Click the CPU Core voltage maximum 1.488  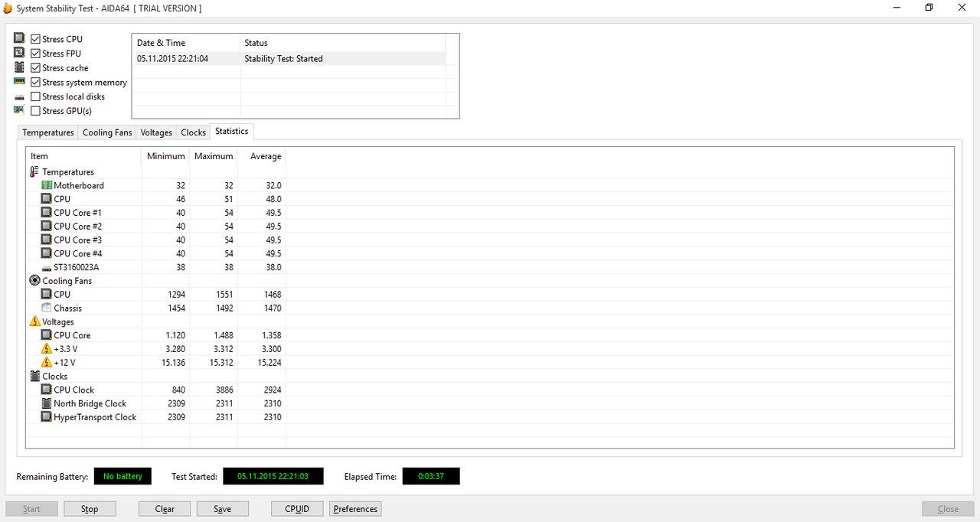point(222,335)
